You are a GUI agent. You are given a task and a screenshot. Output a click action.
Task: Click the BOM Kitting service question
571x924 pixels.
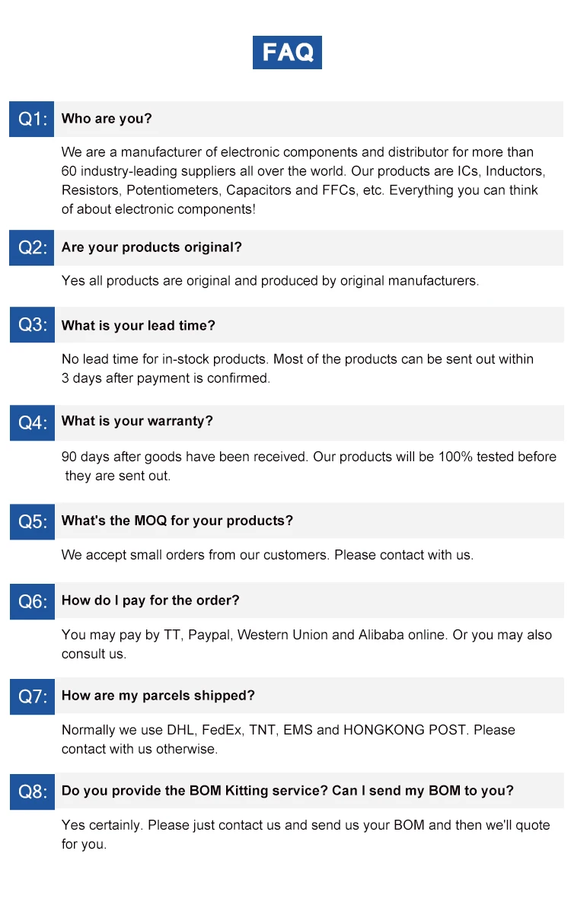tap(288, 791)
